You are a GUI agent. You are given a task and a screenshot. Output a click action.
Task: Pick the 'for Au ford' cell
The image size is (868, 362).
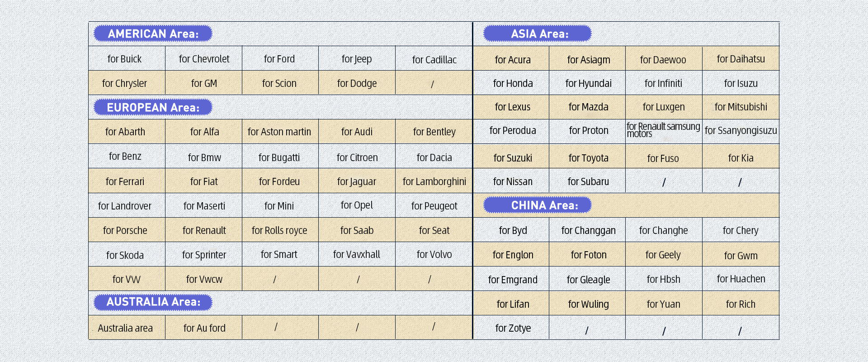pyautogui.click(x=204, y=328)
